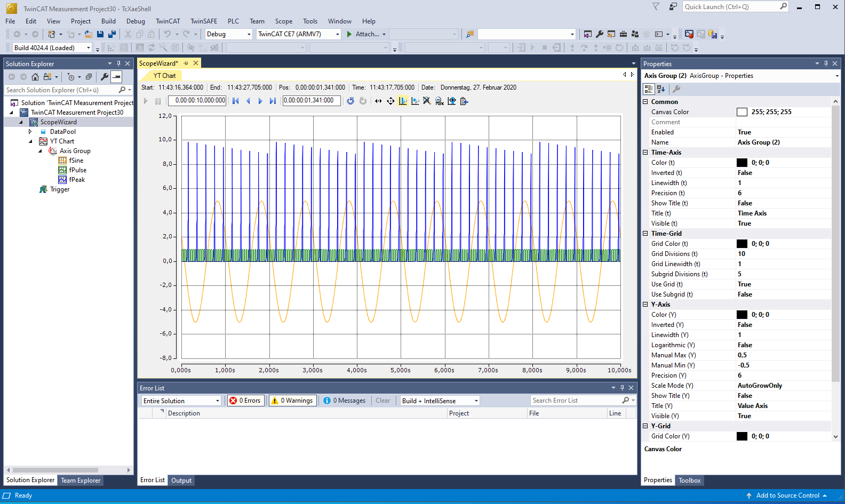The height and width of the screenshot is (504, 845).
Task: Switch Properties panel to Categorized view
Action: click(x=649, y=89)
